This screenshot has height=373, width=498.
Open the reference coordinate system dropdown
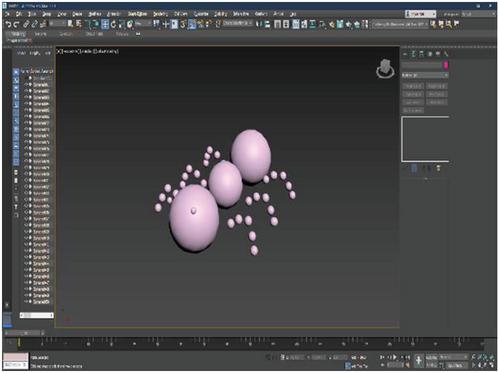tap(142, 23)
